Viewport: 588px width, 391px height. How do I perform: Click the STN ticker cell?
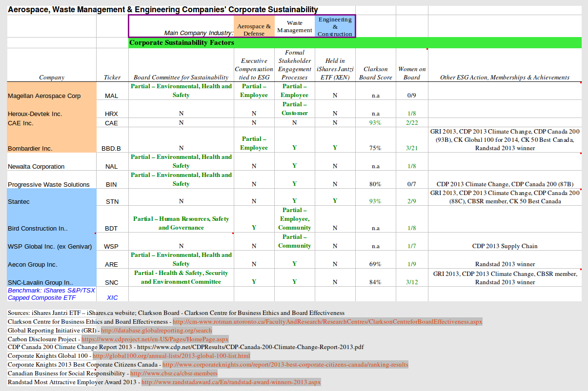(x=112, y=197)
